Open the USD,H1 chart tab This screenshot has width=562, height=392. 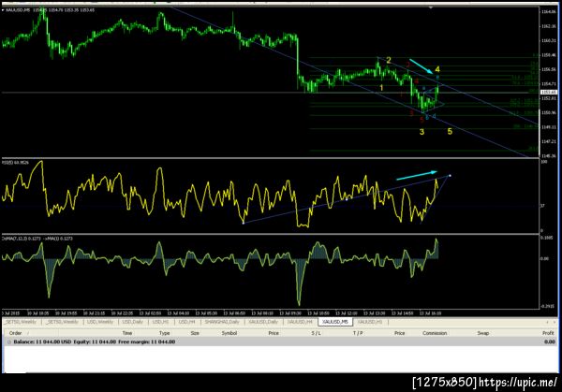coord(160,322)
